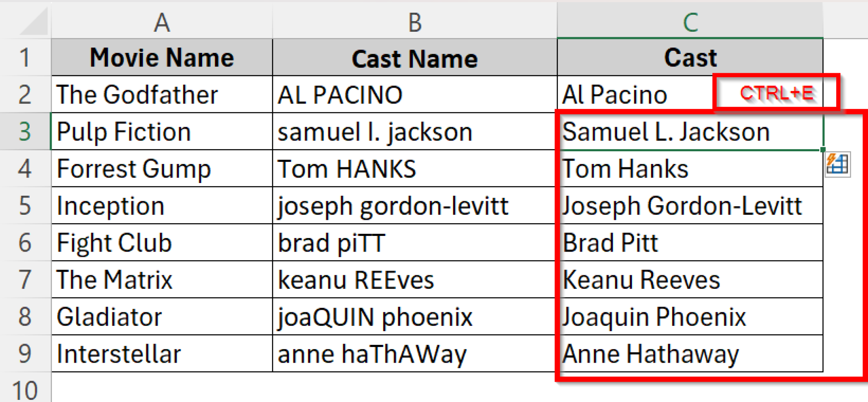Image resolution: width=868 pixels, height=402 pixels.
Task: Select the Gladiator cell
Action: 161,317
